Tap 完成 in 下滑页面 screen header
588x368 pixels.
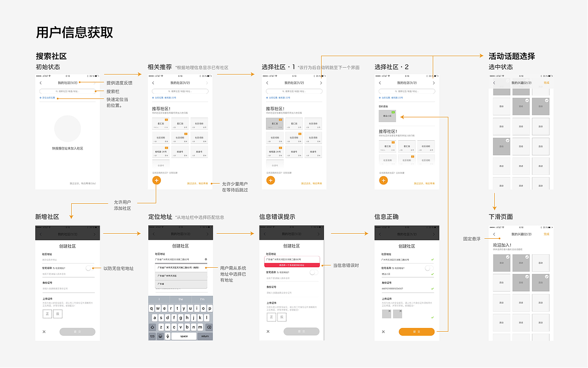[x=546, y=234]
